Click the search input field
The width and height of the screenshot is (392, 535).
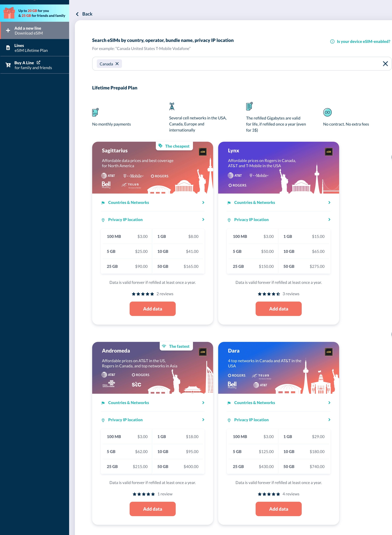pyautogui.click(x=241, y=64)
